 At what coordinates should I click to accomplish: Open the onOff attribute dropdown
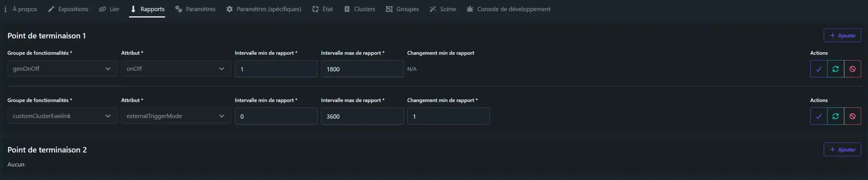pos(176,69)
